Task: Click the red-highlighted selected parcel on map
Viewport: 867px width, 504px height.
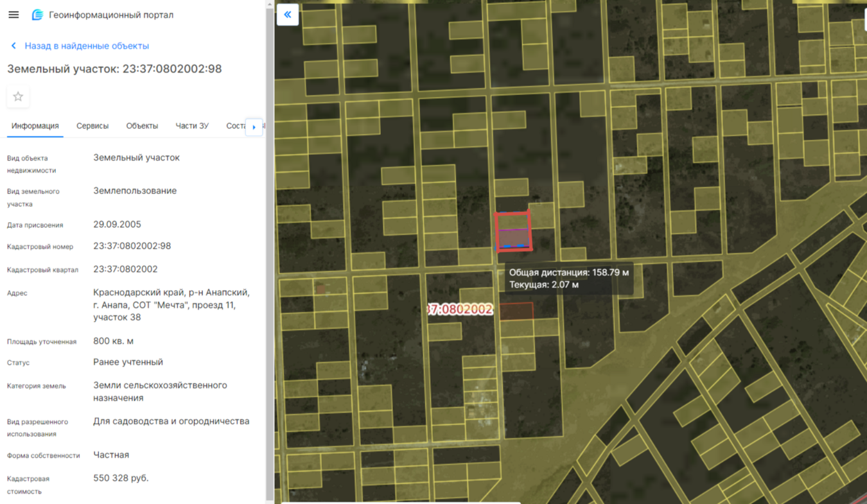Action: coord(512,231)
